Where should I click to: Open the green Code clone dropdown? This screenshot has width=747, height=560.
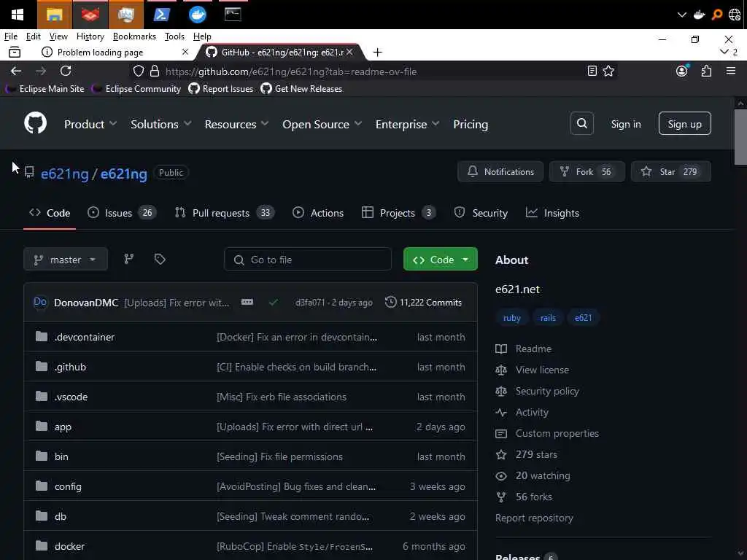pyautogui.click(x=440, y=260)
